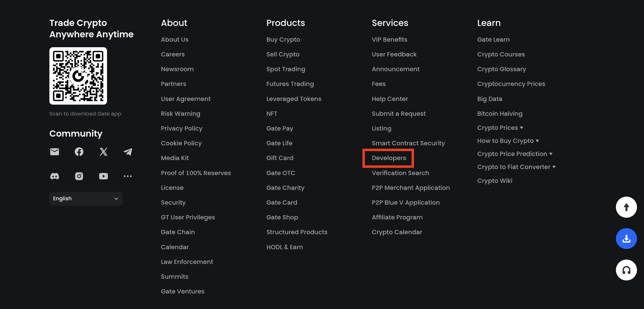Expand the Crypto Prices submenu
The image size is (644, 309).
pyautogui.click(x=500, y=128)
